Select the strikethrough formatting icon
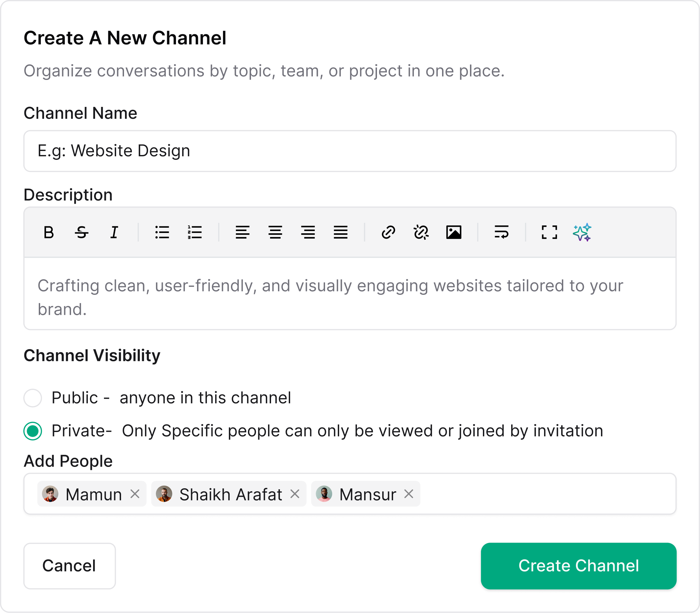 click(x=81, y=233)
